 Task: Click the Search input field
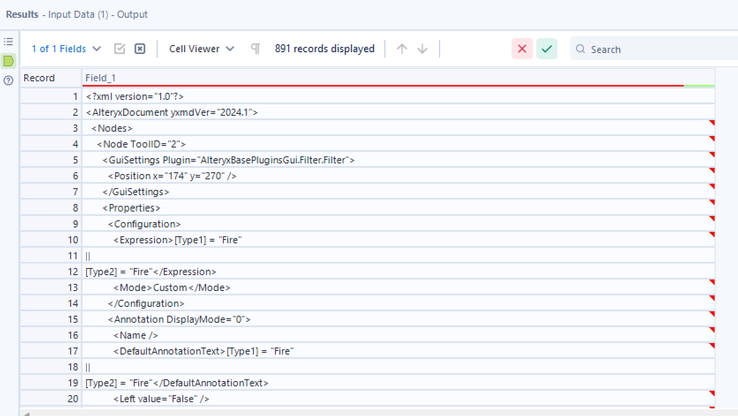point(654,49)
